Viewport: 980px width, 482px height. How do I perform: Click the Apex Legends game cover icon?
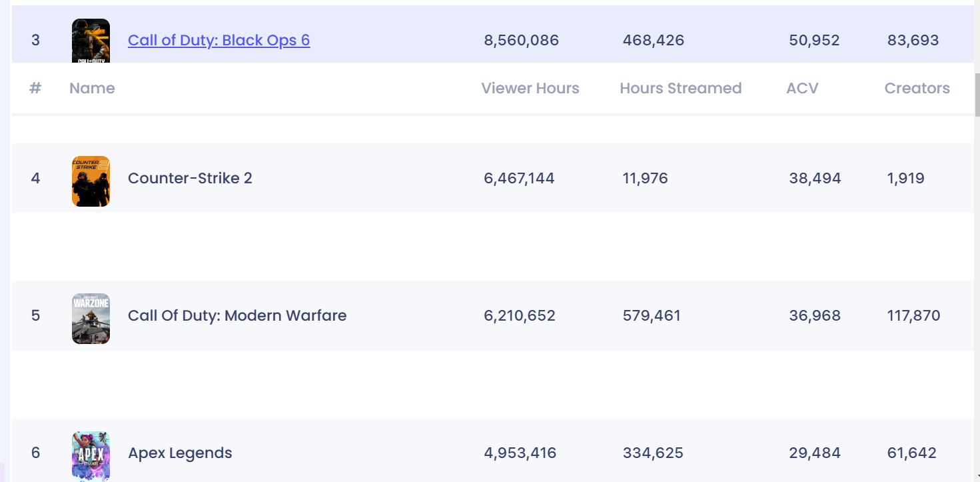pos(91,456)
